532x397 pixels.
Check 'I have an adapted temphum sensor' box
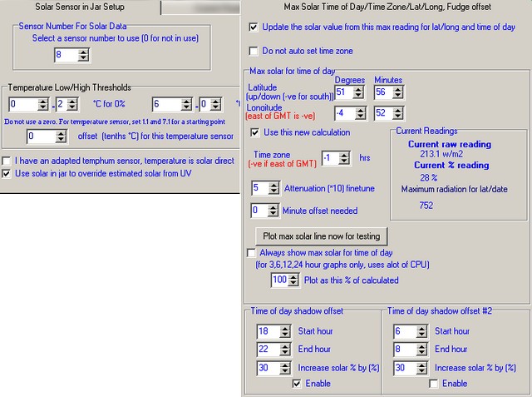coord(7,161)
